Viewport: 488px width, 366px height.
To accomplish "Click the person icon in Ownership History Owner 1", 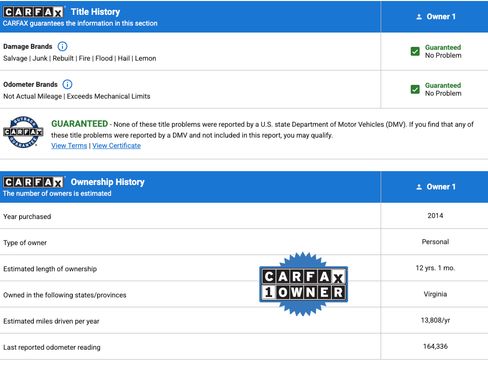I will point(419,187).
